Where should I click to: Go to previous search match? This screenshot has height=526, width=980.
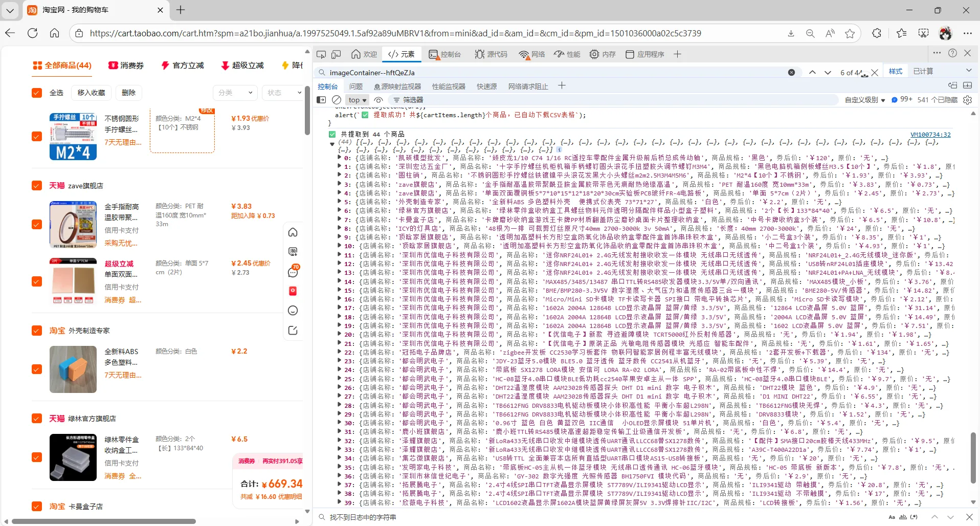(812, 73)
